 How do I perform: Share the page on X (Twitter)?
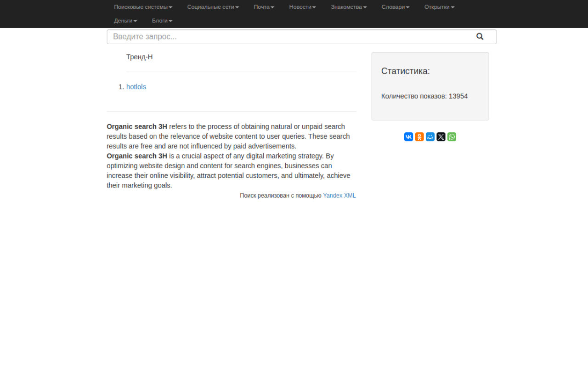(x=441, y=137)
